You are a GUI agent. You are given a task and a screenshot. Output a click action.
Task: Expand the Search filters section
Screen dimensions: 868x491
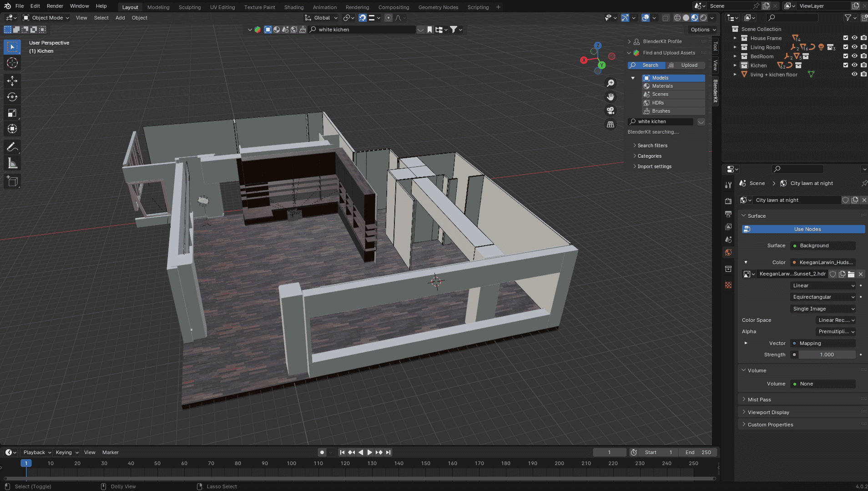652,145
